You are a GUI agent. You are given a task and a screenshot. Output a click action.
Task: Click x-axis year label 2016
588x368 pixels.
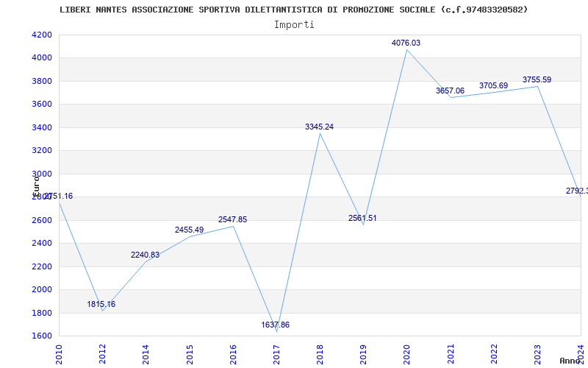(233, 354)
